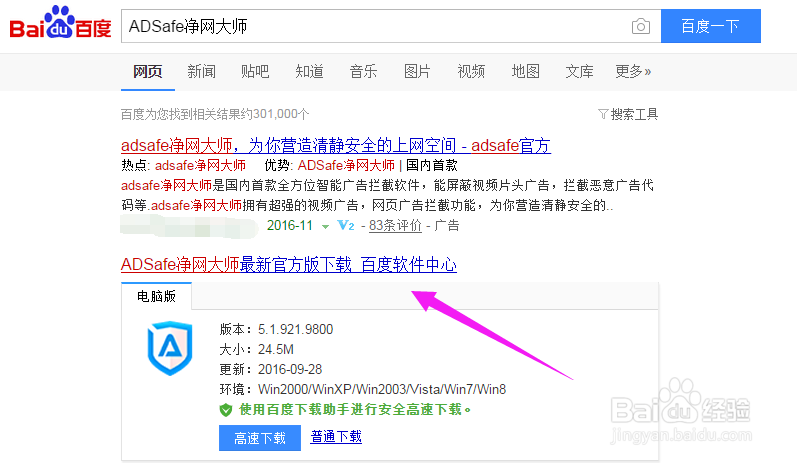Switch to the 新闻 tab
This screenshot has height=463, width=797.
pyautogui.click(x=201, y=71)
